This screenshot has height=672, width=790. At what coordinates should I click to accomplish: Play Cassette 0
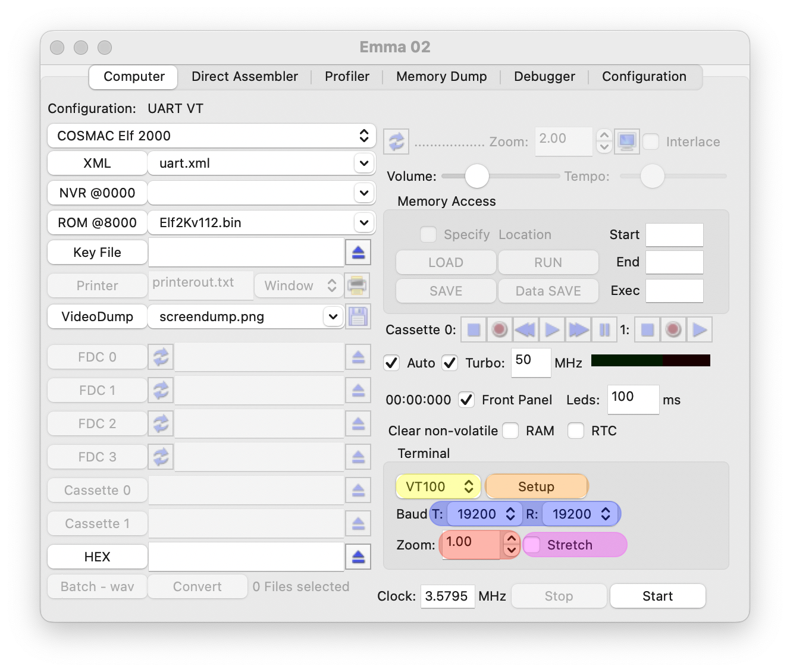click(552, 329)
